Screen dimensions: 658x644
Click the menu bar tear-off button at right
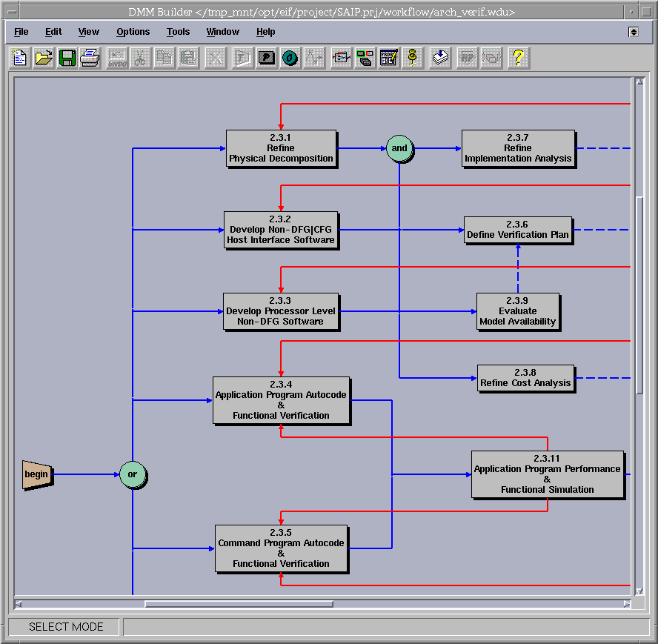click(x=634, y=32)
